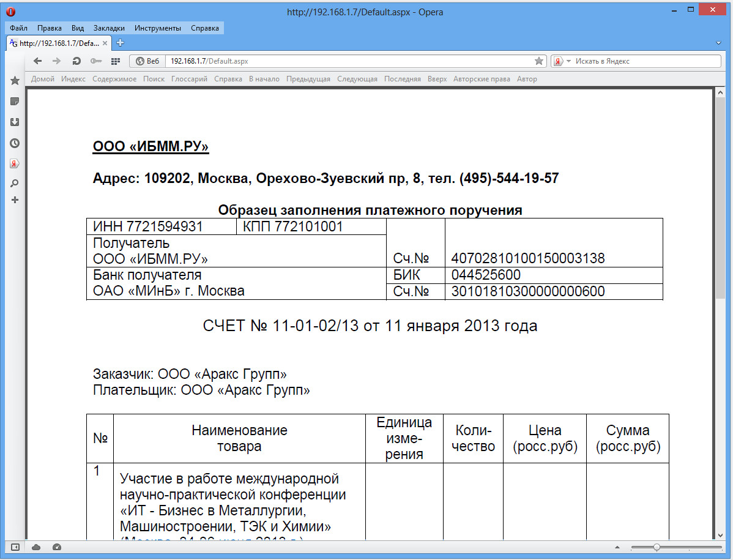Open Opera Turbo gauge icon in status bar
Image resolution: width=733 pixels, height=560 pixels.
tap(57, 547)
